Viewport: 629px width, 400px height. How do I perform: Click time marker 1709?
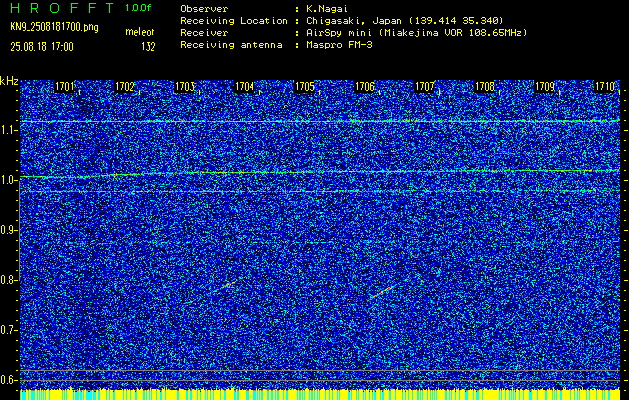coord(545,86)
